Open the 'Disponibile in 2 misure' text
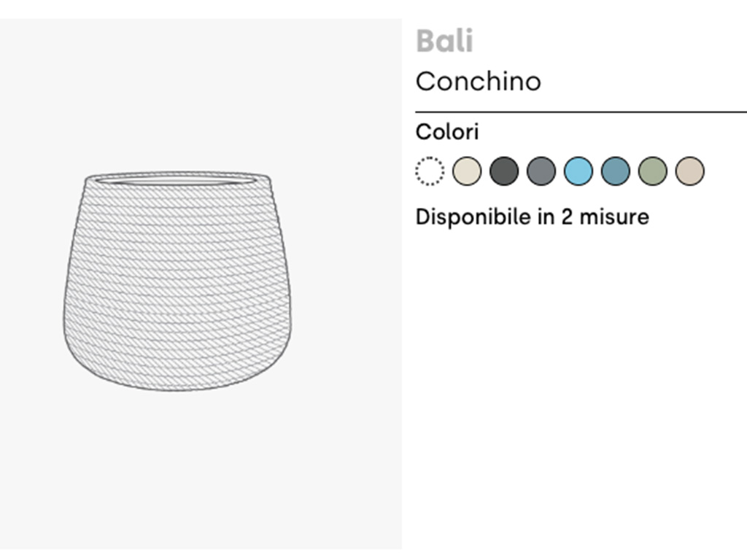The image size is (747, 560). pos(532,217)
